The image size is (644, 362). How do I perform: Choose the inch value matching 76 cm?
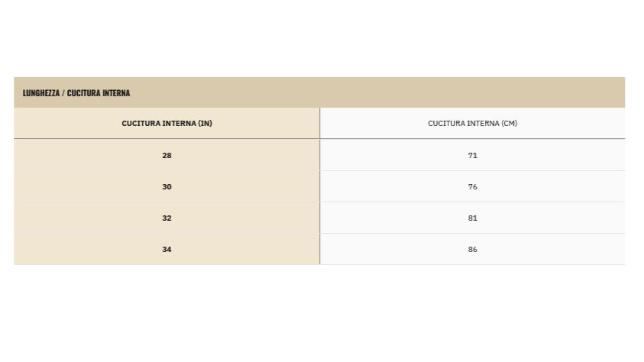(167, 186)
